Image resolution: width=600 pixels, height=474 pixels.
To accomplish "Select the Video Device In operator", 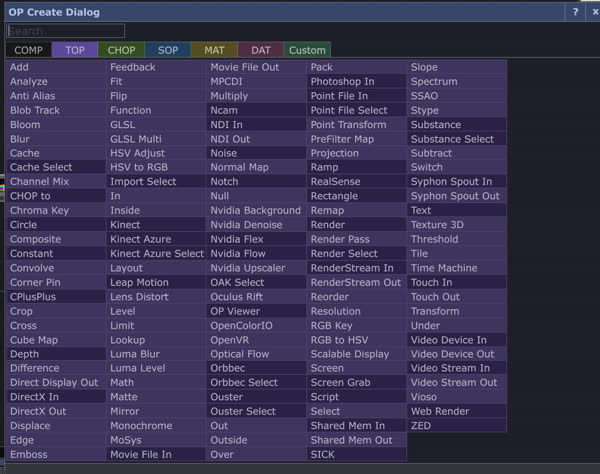I will point(457,340).
